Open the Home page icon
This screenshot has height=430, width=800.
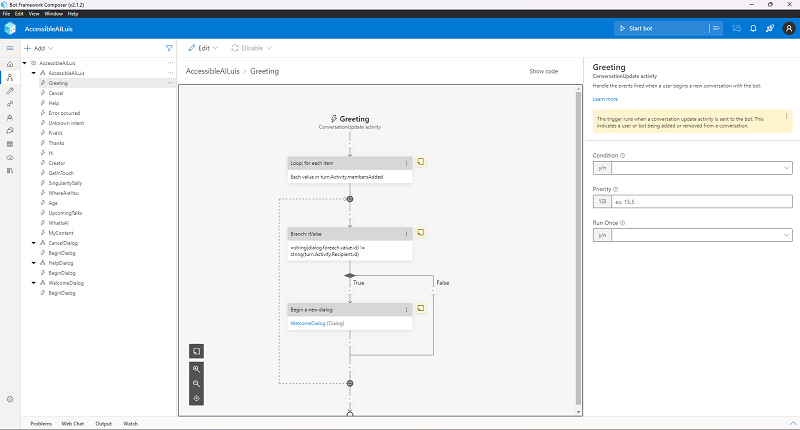tap(10, 64)
